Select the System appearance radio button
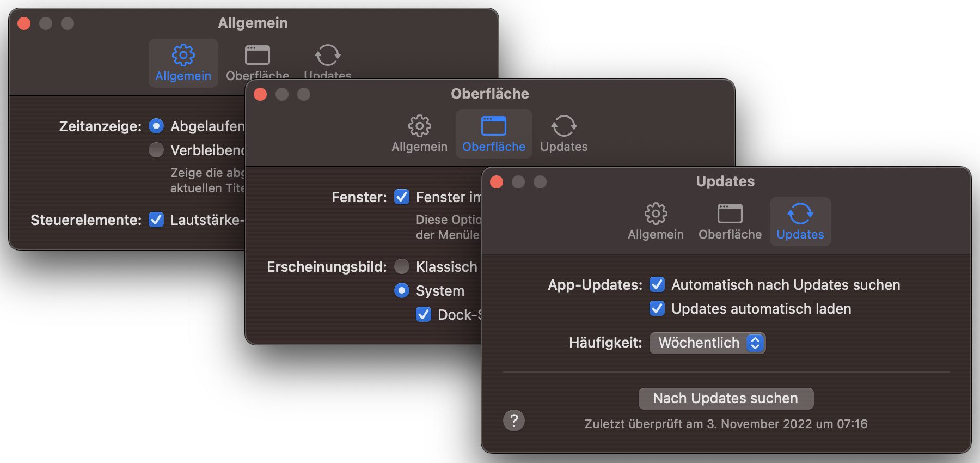Viewport: 980px width, 463px height. [x=402, y=291]
